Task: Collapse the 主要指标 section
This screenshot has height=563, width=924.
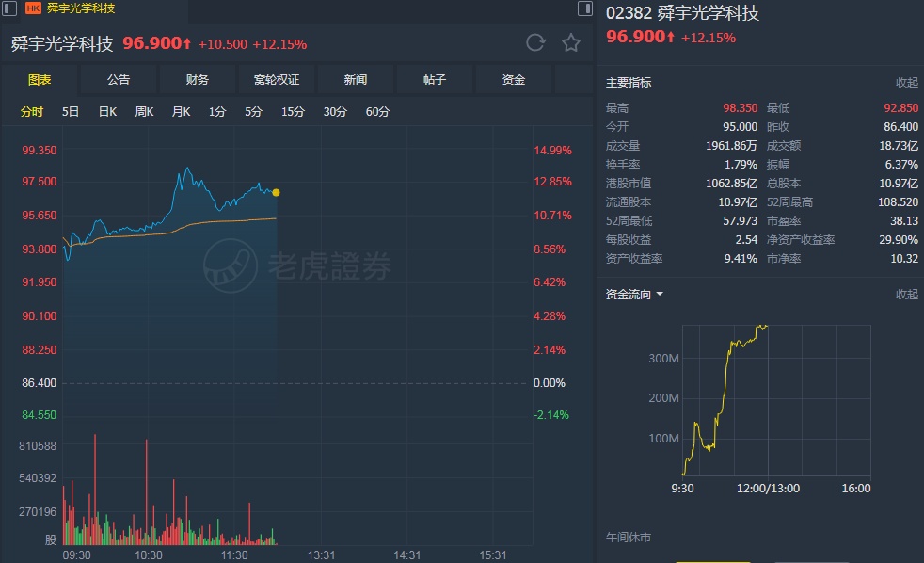Action: (x=906, y=83)
